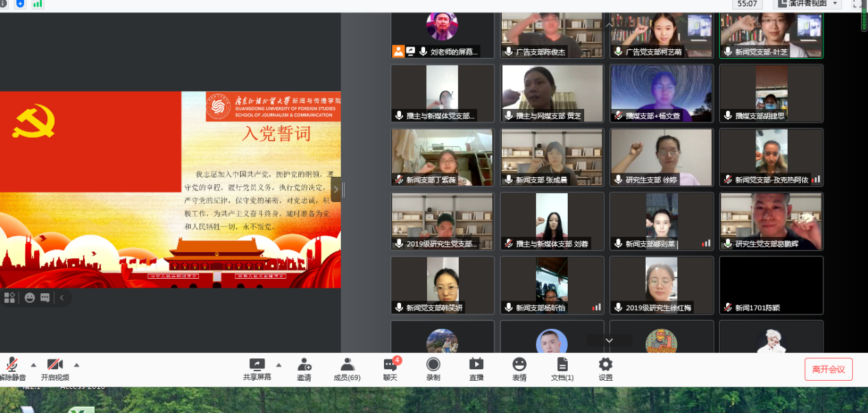Viewport: 868px width, 413px height.
Task: Start screen sharing with 共享屏幕
Action: [257, 368]
